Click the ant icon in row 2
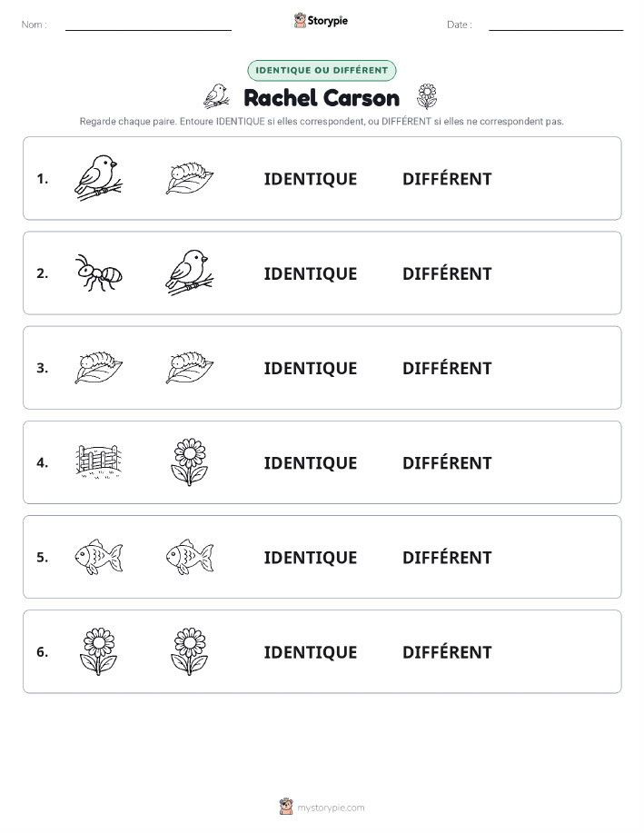Image resolution: width=644 pixels, height=833 pixels. pyautogui.click(x=98, y=273)
